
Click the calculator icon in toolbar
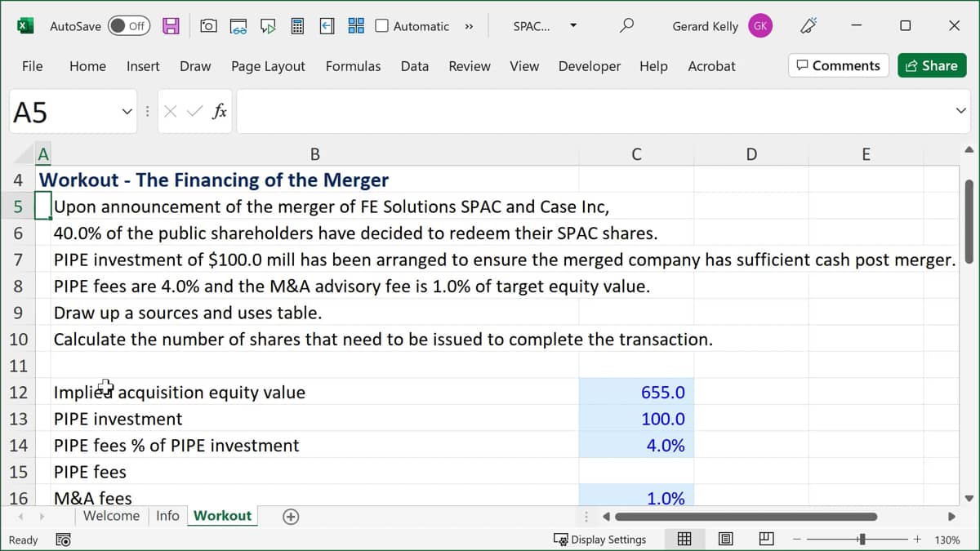pos(298,26)
